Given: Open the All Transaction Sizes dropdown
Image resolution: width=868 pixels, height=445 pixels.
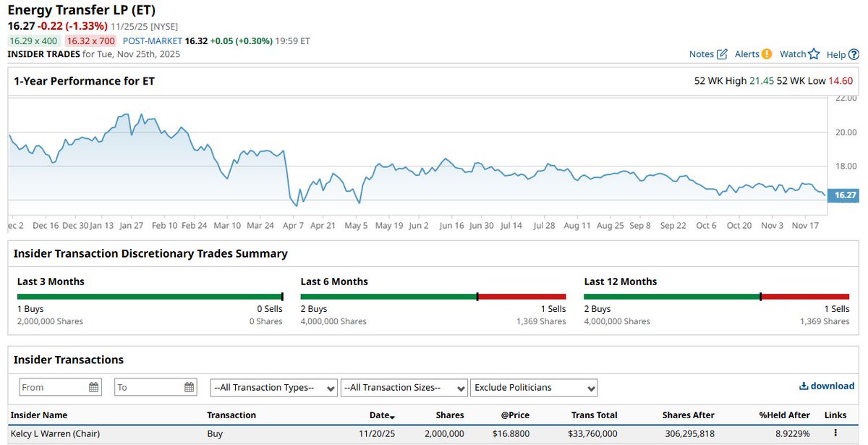Looking at the screenshot, I should tap(404, 386).
